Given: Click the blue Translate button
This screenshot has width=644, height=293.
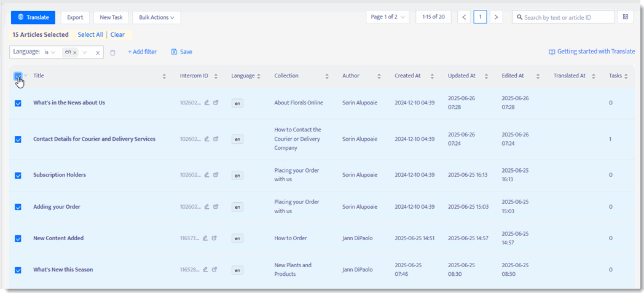Looking at the screenshot, I should 33,17.
